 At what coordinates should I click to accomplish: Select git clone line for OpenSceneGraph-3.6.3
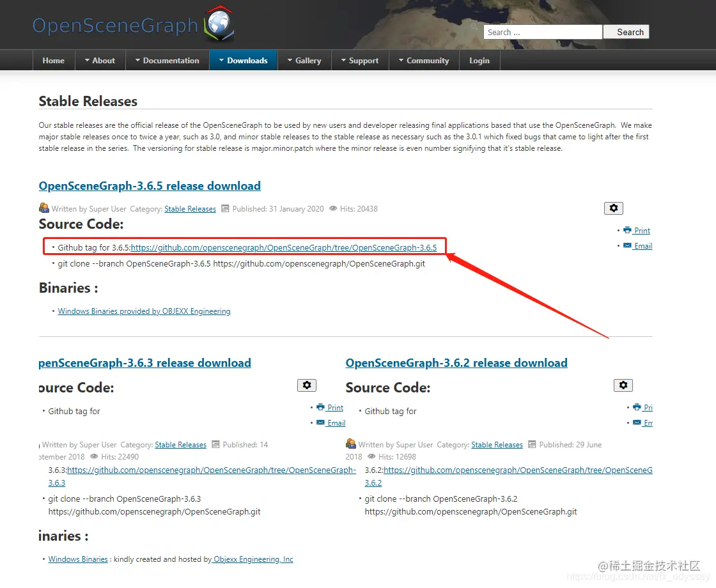click(x=154, y=506)
